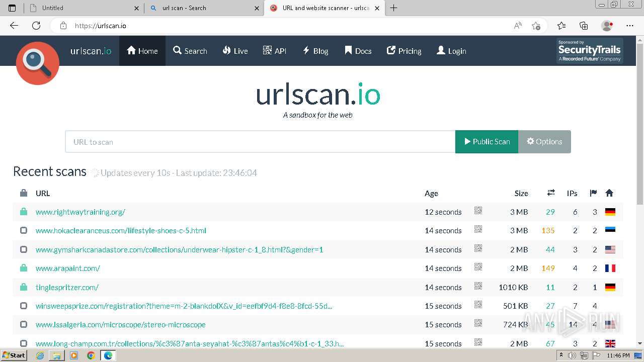The width and height of the screenshot is (644, 362).
Task: Open the gymsharkcanadastore.com scan result
Action: click(x=179, y=249)
